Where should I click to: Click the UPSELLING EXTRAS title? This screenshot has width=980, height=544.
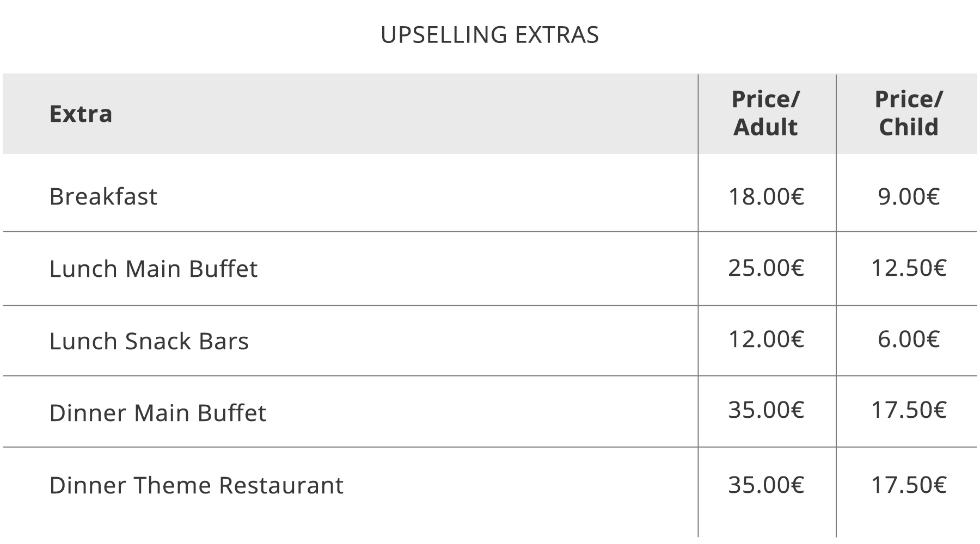coord(489,35)
